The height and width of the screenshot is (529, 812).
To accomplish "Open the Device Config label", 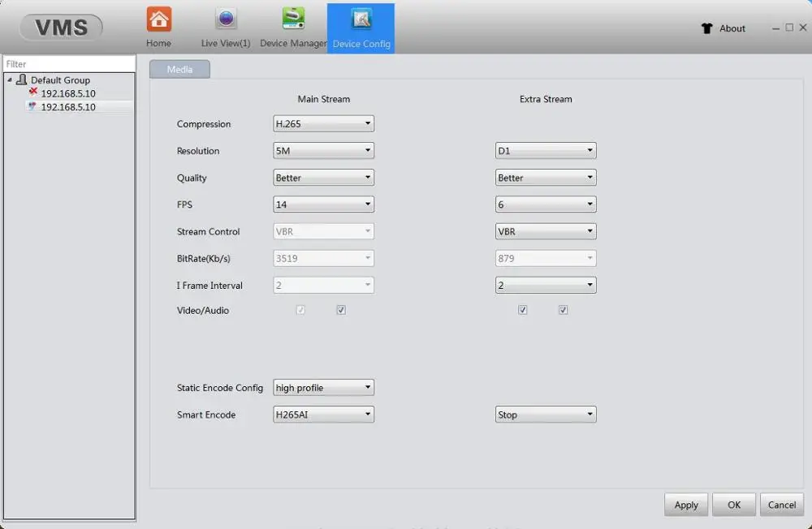I will (361, 44).
